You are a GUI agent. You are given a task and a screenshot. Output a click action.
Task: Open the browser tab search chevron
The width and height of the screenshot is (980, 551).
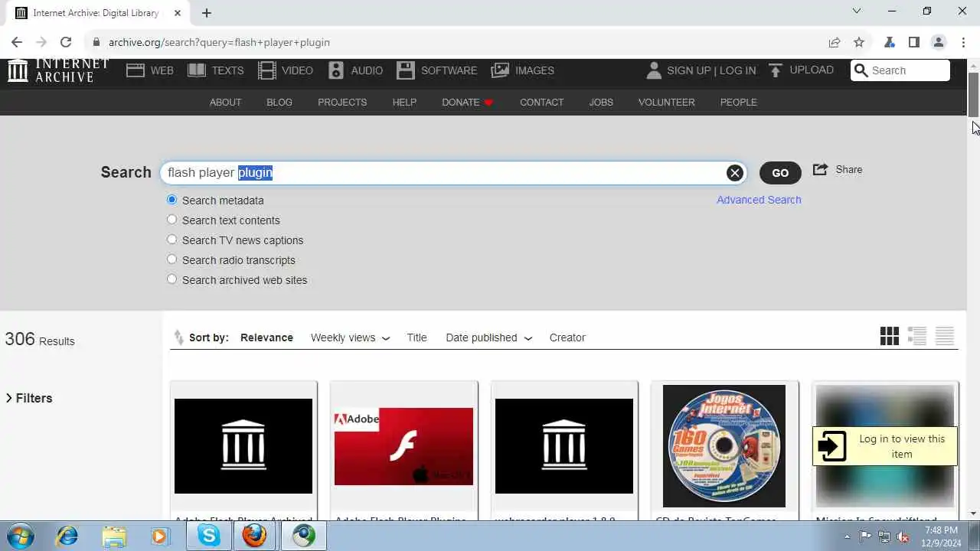click(x=857, y=11)
